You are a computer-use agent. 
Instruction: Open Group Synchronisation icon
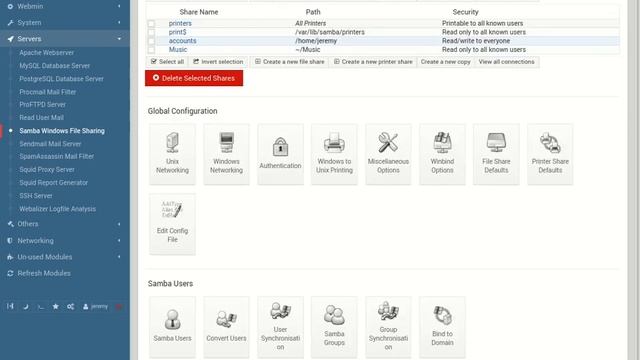(x=388, y=327)
